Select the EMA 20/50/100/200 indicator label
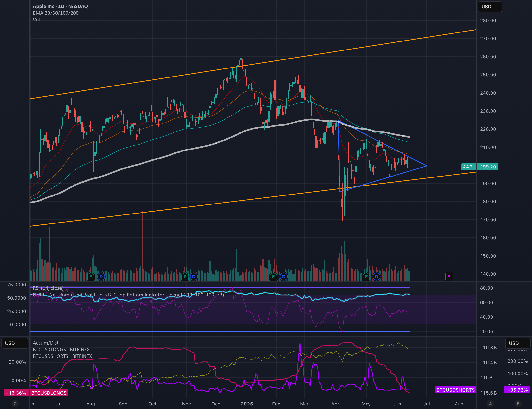 [x=56, y=13]
